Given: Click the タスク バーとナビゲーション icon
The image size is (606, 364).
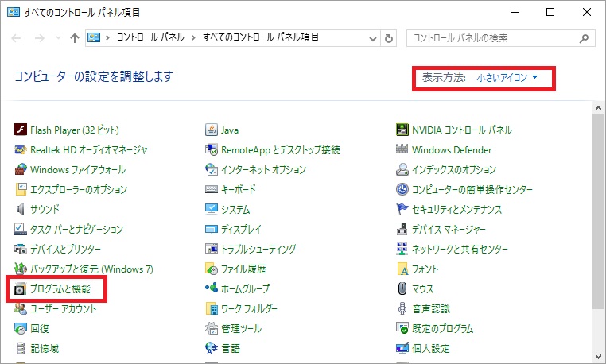Looking at the screenshot, I should point(21,229).
